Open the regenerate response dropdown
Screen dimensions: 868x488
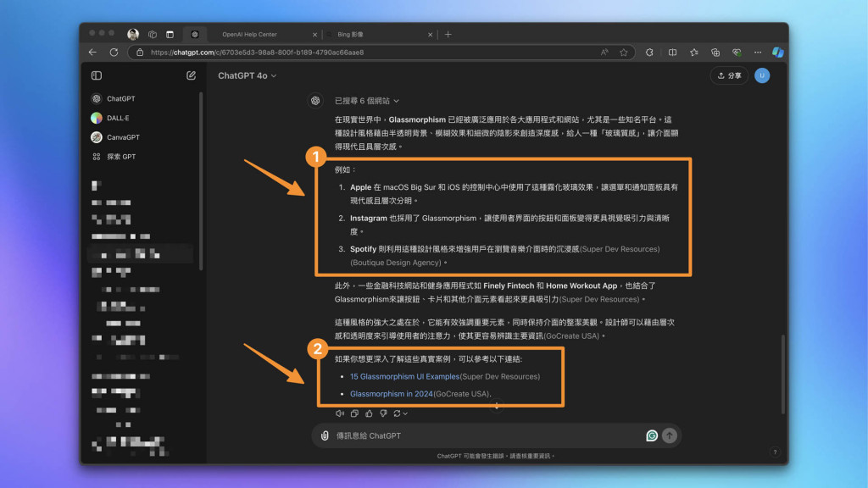click(x=400, y=413)
